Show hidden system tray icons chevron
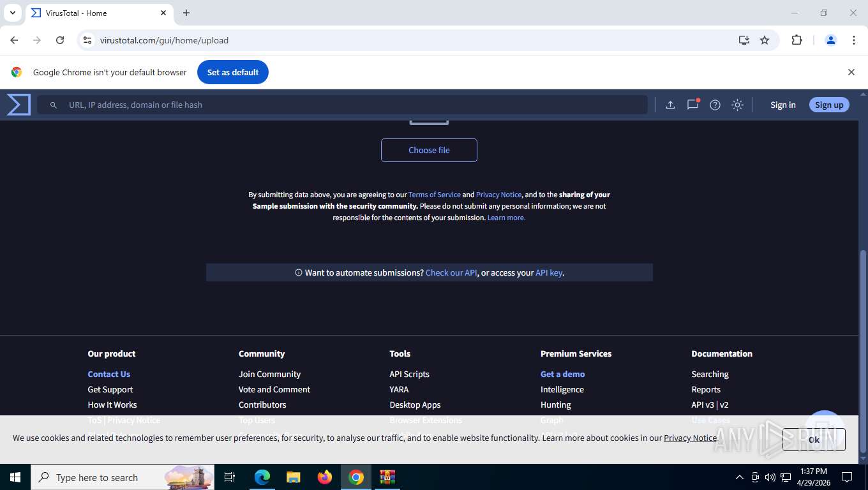 click(740, 477)
